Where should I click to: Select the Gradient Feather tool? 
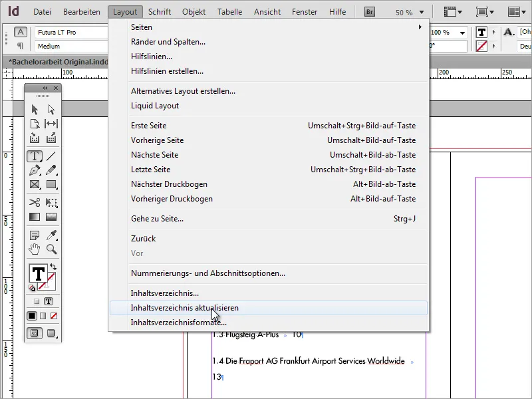(x=51, y=217)
